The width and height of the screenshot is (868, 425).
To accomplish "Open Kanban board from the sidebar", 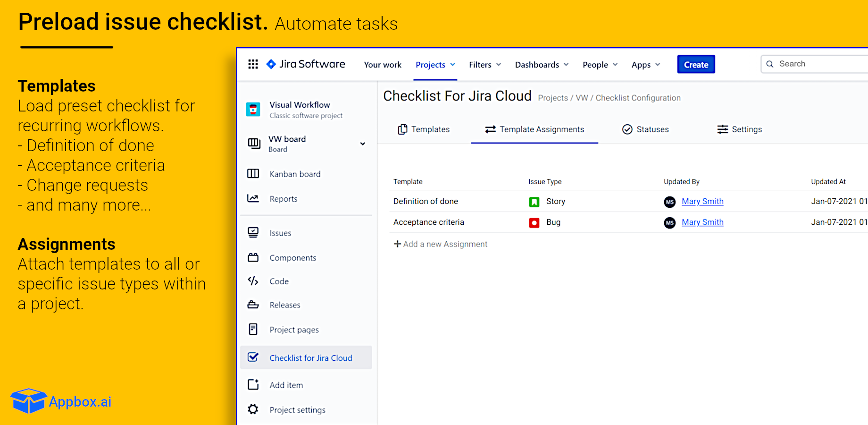I will pyautogui.click(x=295, y=174).
